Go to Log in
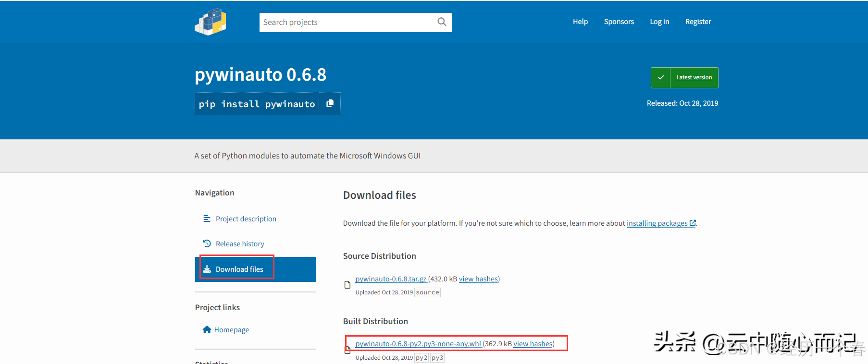This screenshot has width=868, height=364. [x=659, y=22]
